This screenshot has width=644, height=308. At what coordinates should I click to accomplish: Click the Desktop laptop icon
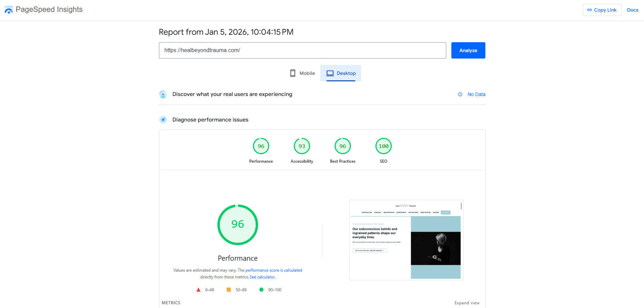point(330,73)
